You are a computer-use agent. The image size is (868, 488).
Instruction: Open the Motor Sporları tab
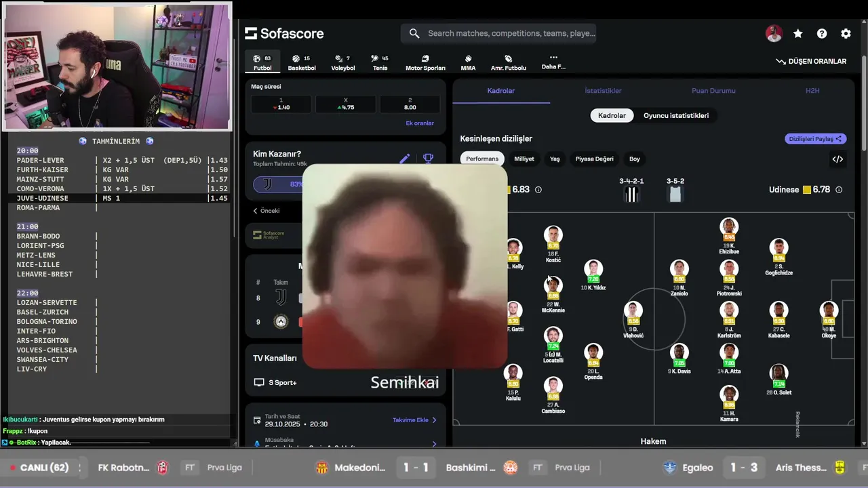(x=425, y=62)
